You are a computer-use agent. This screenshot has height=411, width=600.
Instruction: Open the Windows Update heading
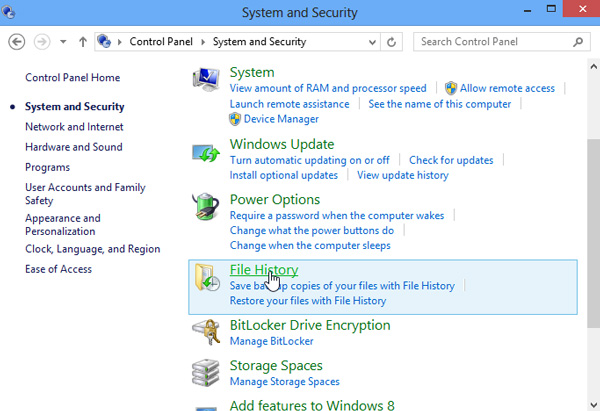pyautogui.click(x=282, y=144)
